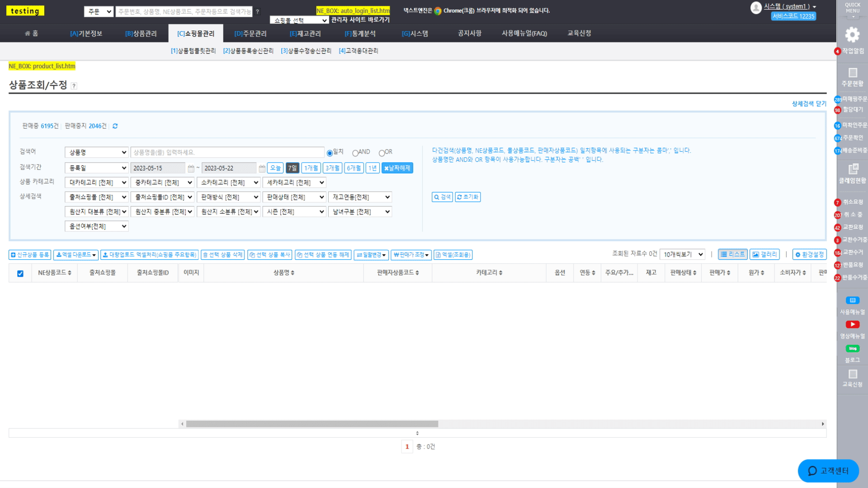Image resolution: width=868 pixels, height=488 pixels.
Task: Click the 1개월 period button
Action: (x=311, y=168)
